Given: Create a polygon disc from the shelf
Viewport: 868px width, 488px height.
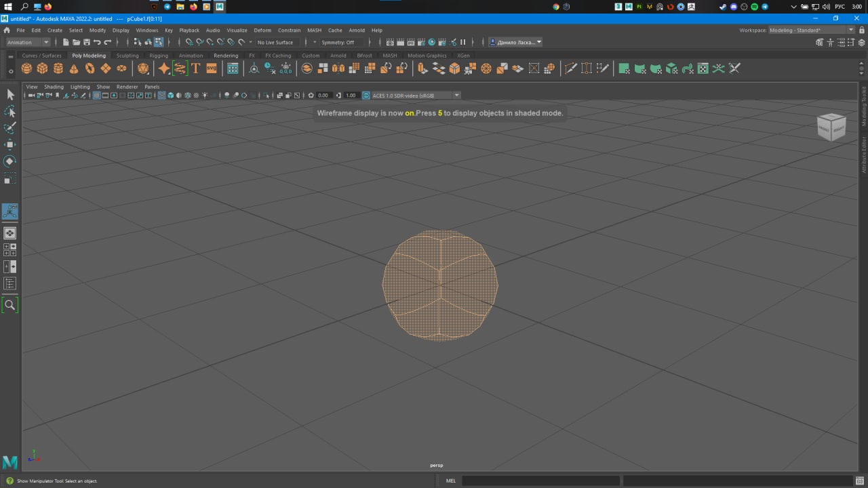Looking at the screenshot, I should click(121, 68).
